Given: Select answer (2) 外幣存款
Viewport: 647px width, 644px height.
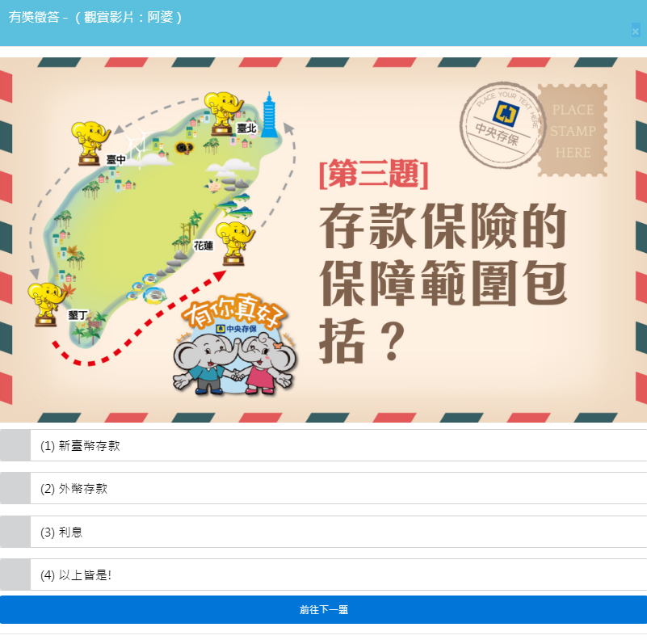Looking at the screenshot, I should [323, 488].
